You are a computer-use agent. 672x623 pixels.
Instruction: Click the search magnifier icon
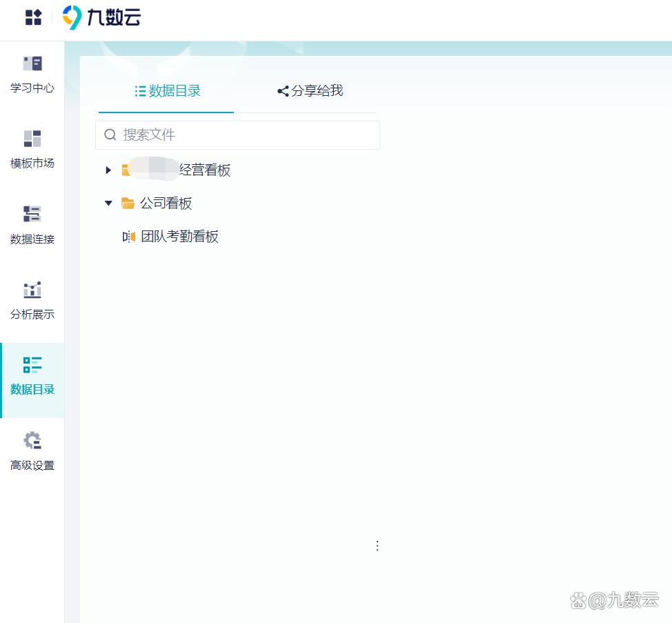(x=110, y=135)
